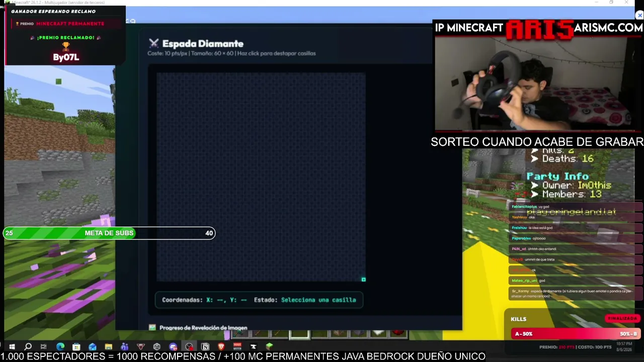Click the 'COSTO: 100 PTS' text
The height and width of the screenshot is (362, 644).
click(595, 347)
